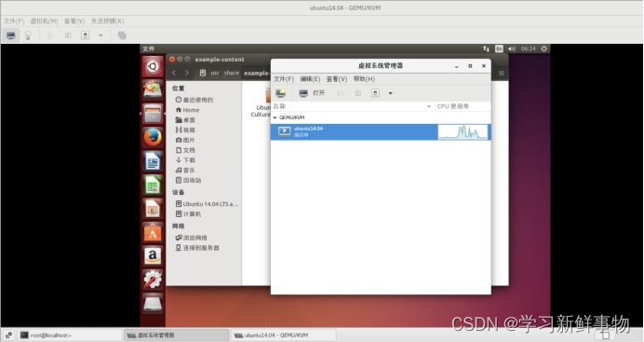Select 图片 in the Files sidebar
Viewport: 644px width, 342px height.
point(185,140)
